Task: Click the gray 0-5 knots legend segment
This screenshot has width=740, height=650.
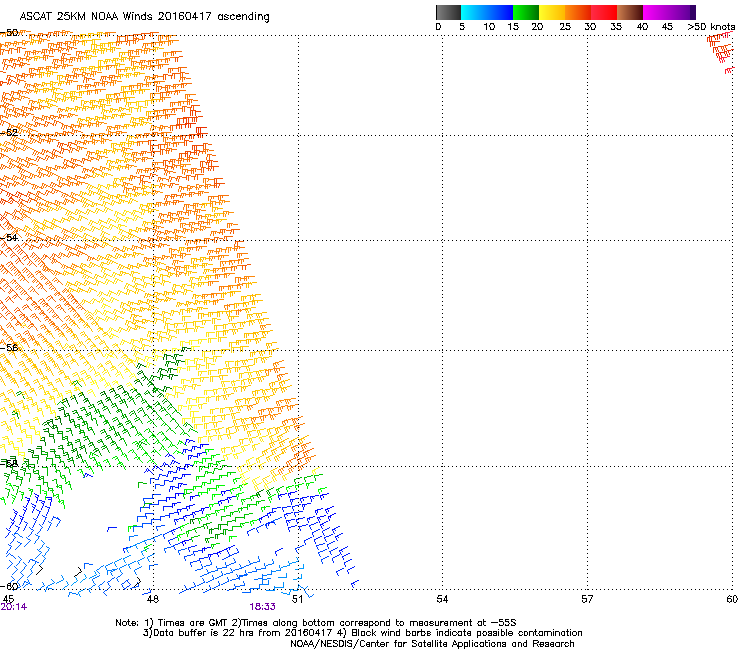Action: [448, 12]
